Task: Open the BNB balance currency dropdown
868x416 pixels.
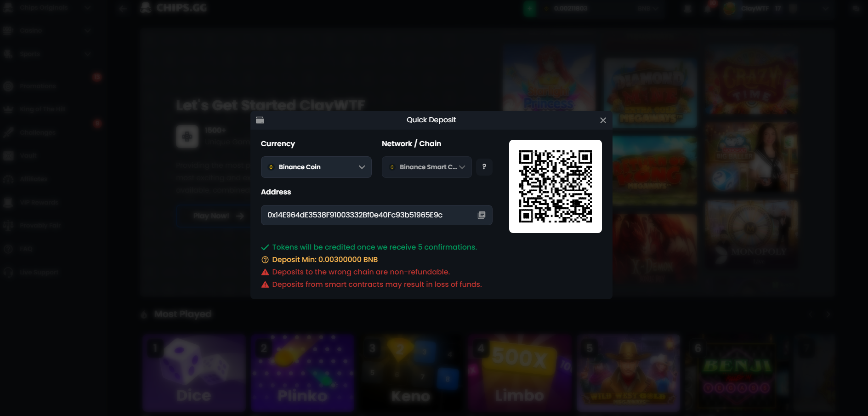Action: (x=648, y=8)
